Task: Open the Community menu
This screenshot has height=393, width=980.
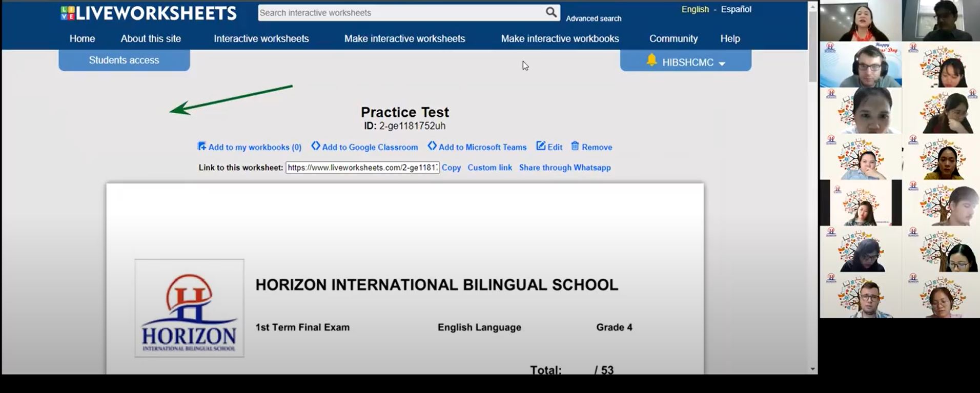Action: pos(673,38)
